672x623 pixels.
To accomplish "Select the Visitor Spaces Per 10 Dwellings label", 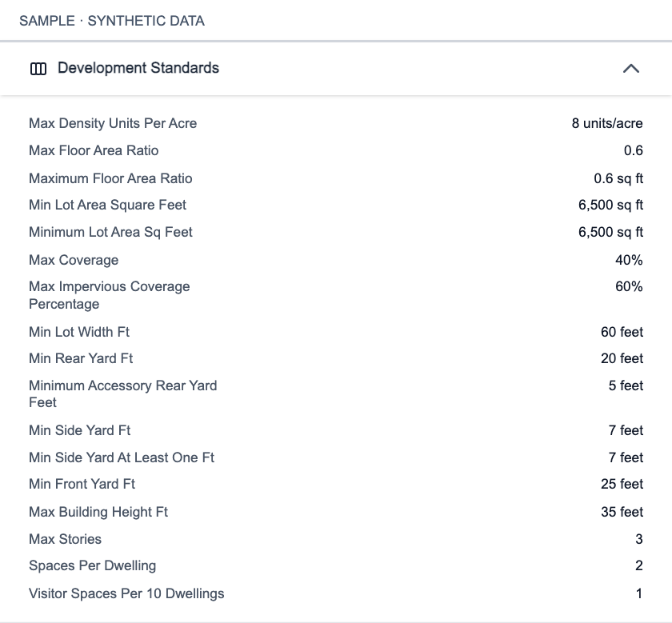I will 126,594.
